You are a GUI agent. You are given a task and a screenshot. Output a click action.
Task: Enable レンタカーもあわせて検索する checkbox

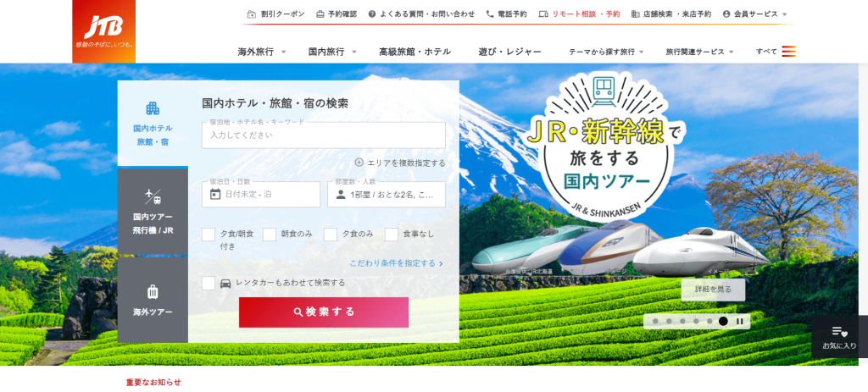tap(209, 283)
